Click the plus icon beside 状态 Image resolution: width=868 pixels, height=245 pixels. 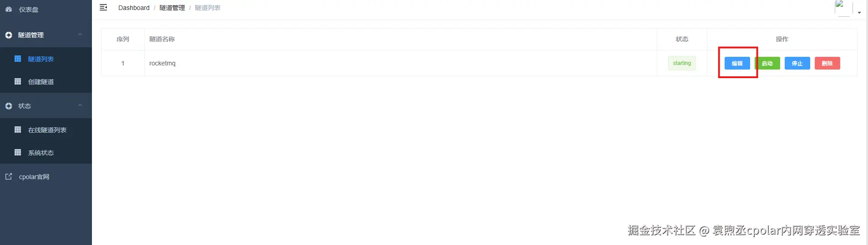9,106
